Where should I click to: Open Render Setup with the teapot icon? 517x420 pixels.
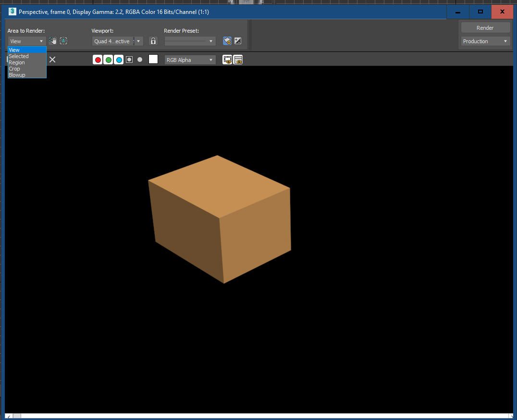[x=227, y=41]
